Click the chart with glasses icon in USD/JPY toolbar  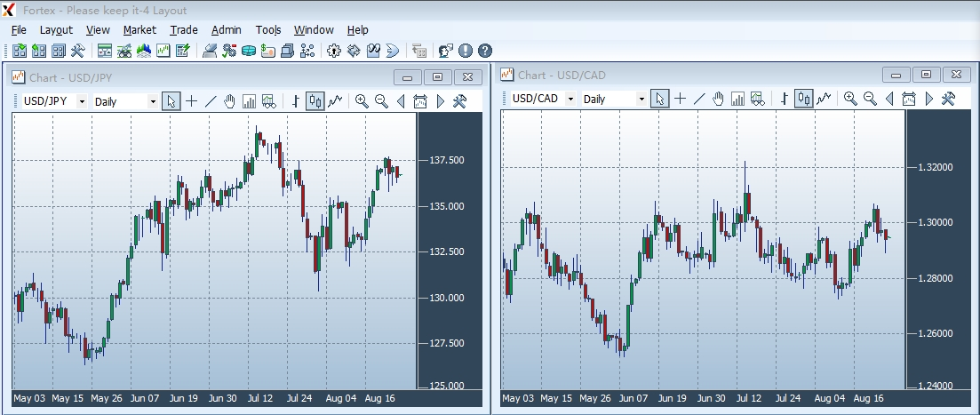tap(268, 101)
